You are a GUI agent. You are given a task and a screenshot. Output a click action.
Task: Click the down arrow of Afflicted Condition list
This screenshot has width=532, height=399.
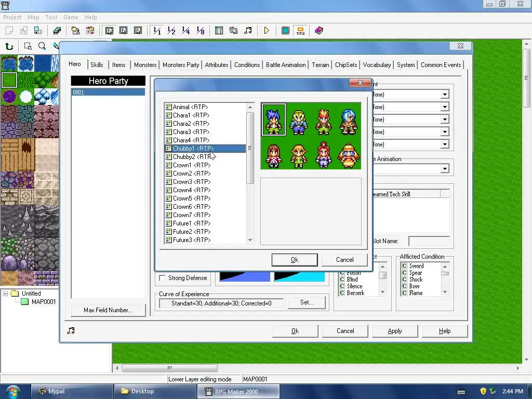445,292
